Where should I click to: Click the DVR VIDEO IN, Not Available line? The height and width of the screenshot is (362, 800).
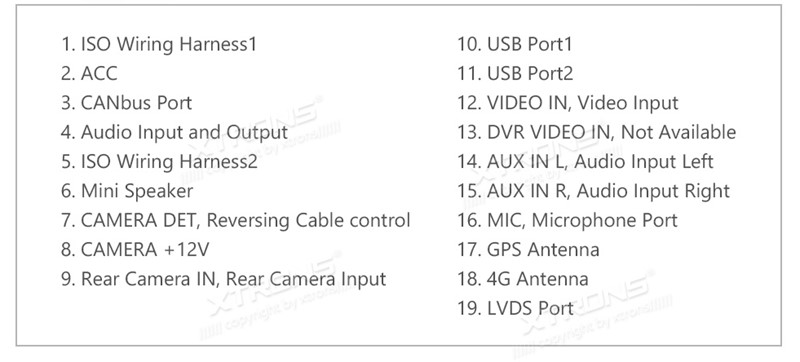click(596, 133)
